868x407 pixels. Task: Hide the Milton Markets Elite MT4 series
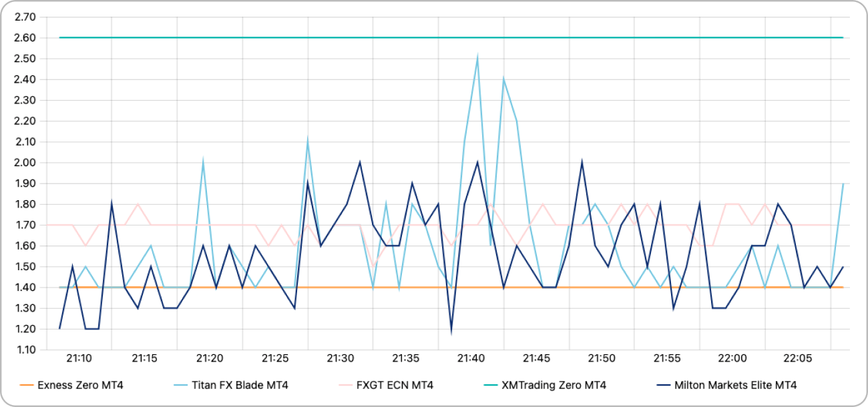coord(726,385)
